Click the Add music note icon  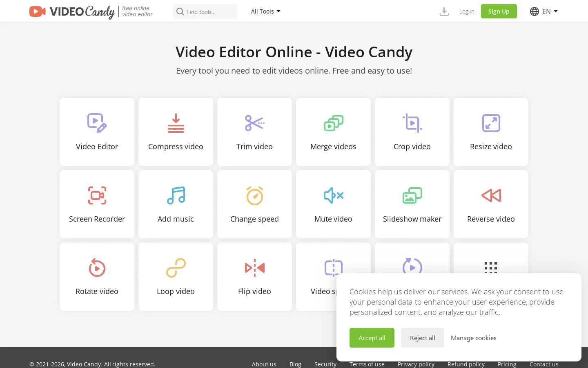176,195
